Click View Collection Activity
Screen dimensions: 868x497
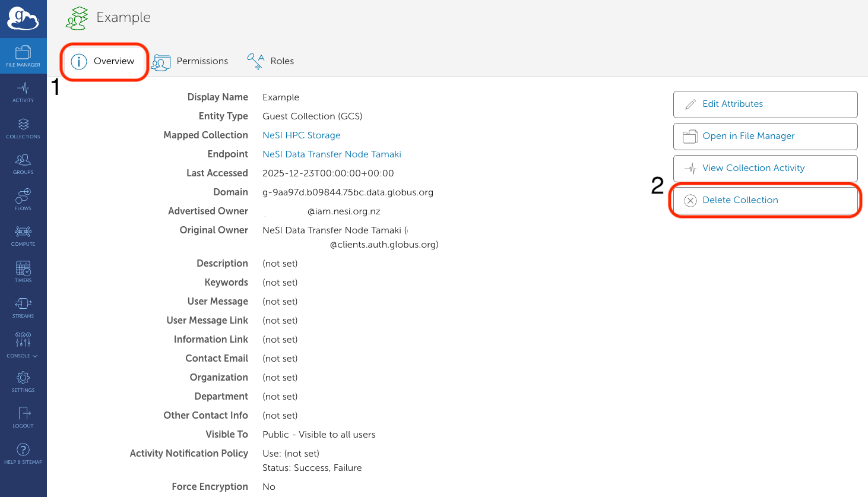pos(765,168)
